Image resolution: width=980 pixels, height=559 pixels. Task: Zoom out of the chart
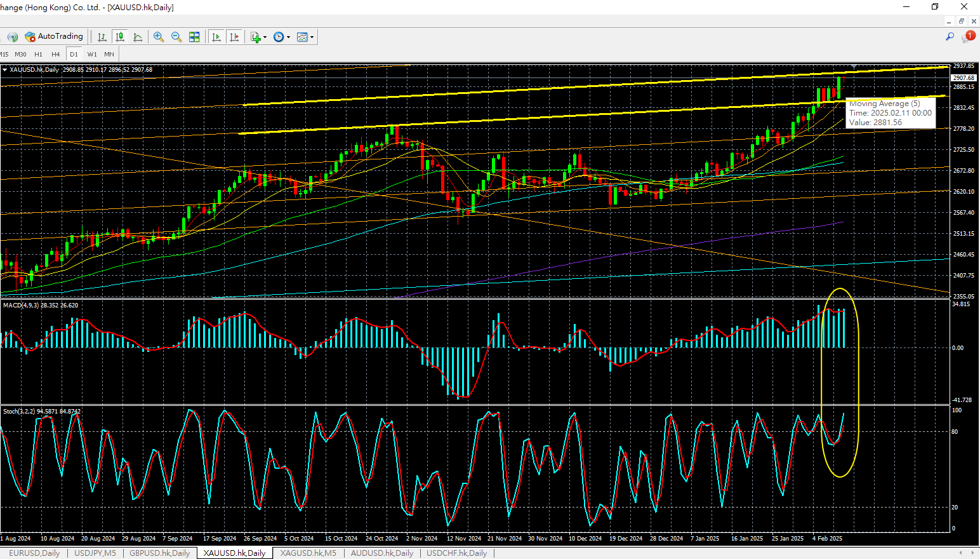click(176, 37)
